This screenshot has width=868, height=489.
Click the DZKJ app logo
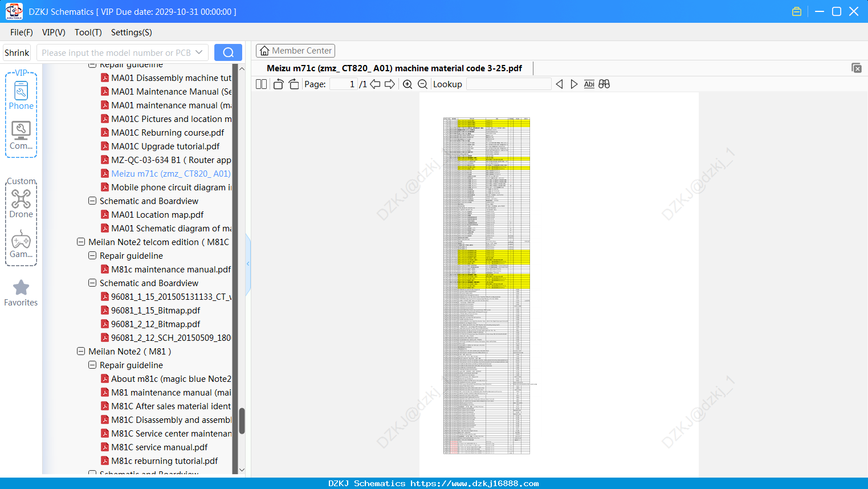[14, 11]
